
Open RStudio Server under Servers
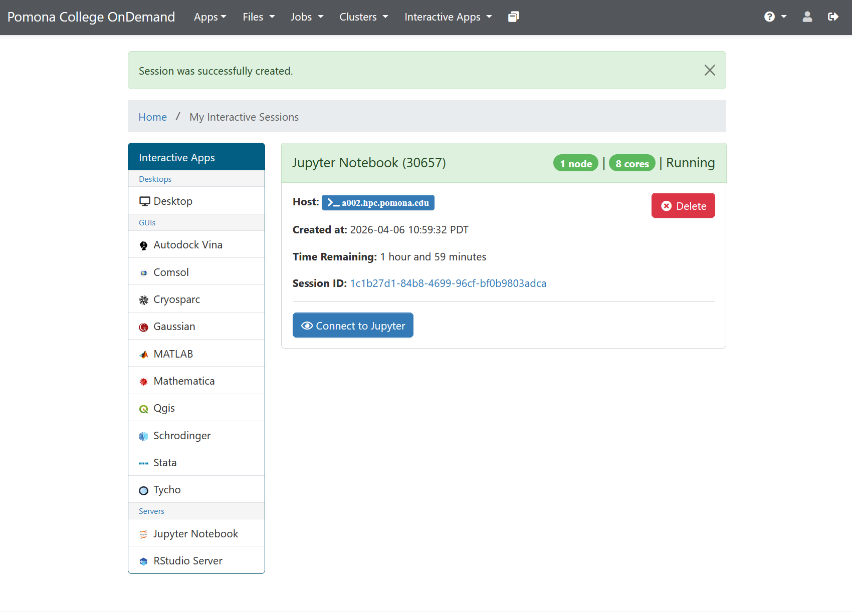pyautogui.click(x=196, y=560)
